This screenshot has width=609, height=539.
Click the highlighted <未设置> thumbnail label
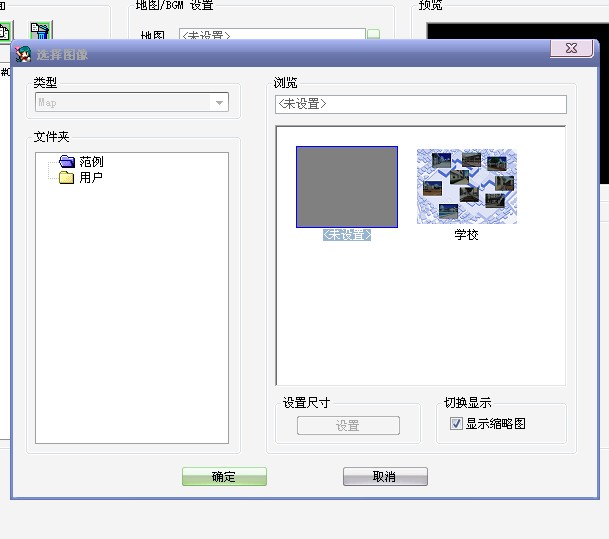click(347, 235)
